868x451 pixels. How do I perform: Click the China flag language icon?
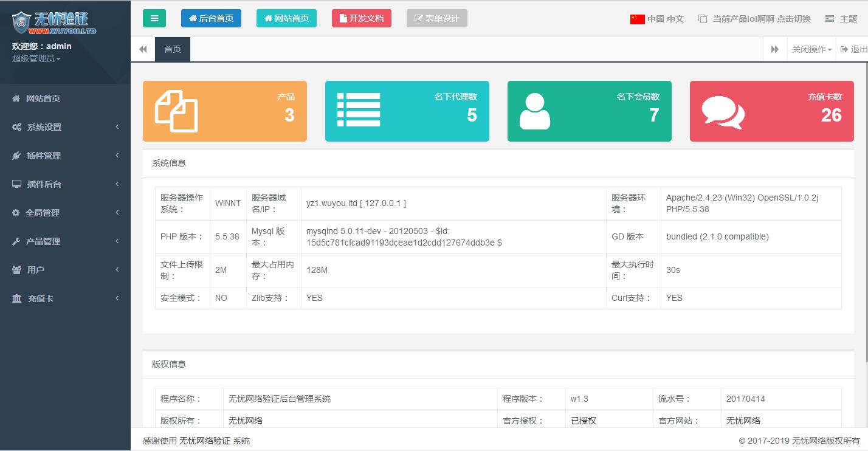point(637,19)
